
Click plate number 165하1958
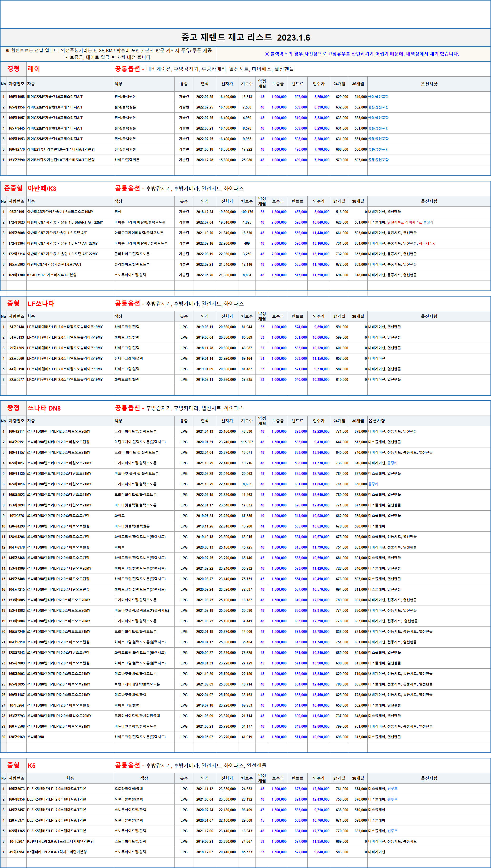coord(17,97)
